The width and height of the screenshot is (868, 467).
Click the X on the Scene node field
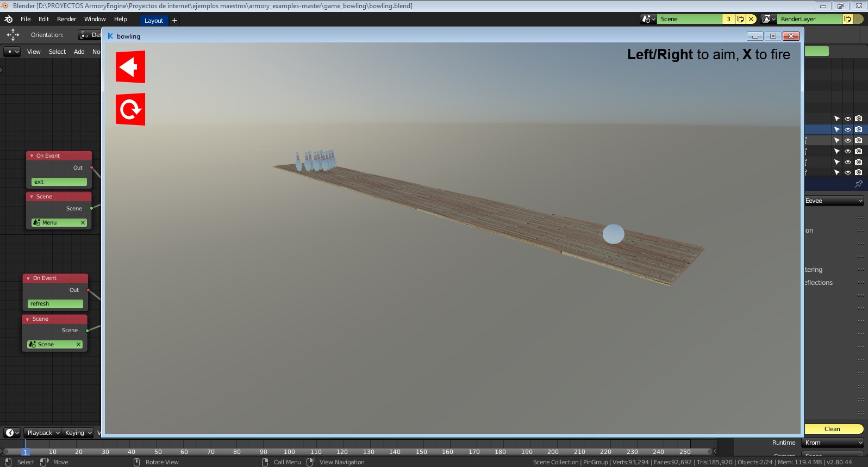click(78, 344)
